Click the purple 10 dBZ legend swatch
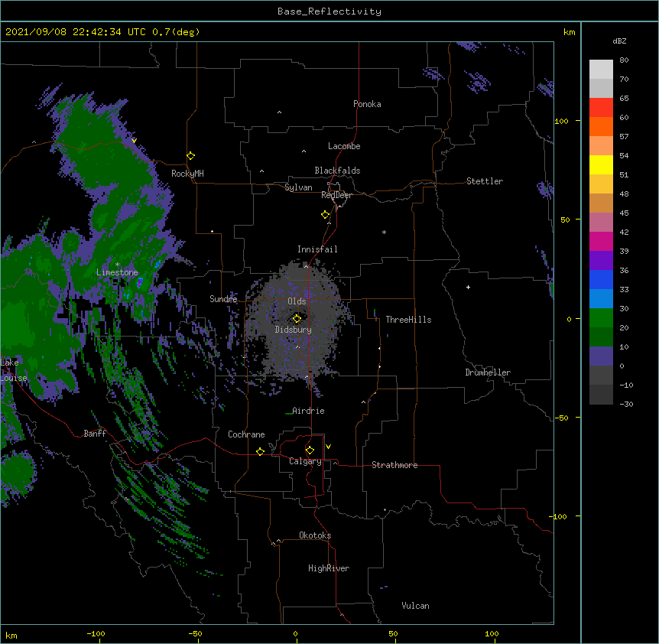659x644 pixels. coord(601,356)
